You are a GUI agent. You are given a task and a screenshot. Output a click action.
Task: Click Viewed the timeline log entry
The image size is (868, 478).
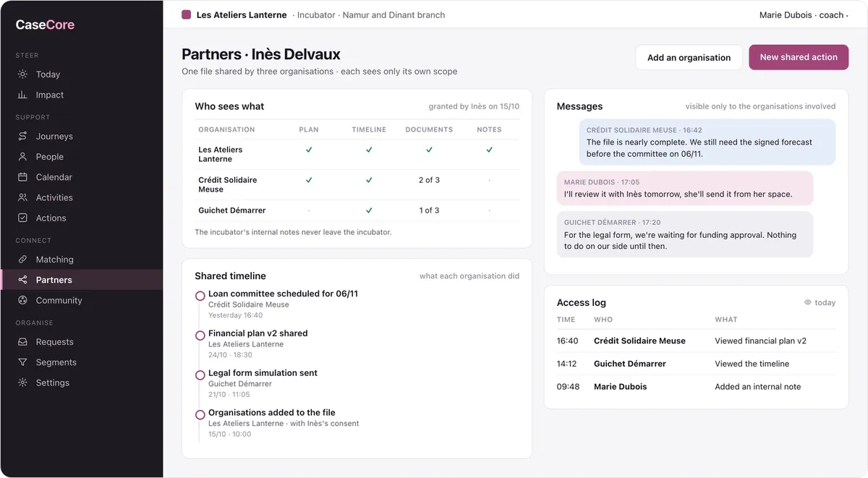pos(752,364)
